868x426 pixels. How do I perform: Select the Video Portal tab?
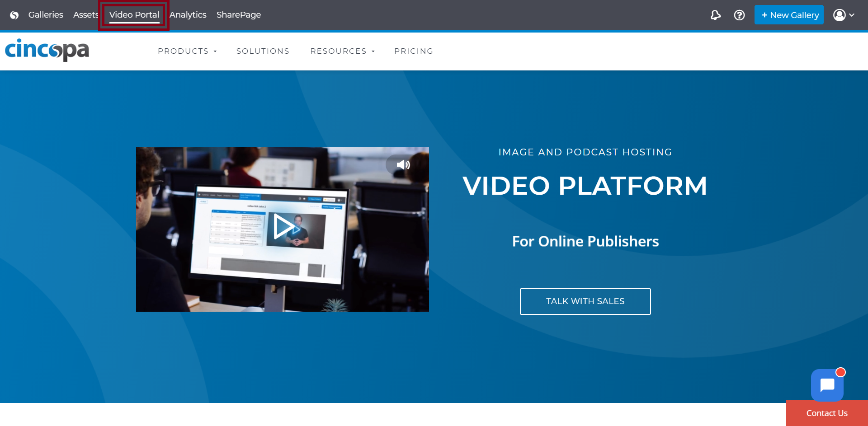pyautogui.click(x=134, y=15)
